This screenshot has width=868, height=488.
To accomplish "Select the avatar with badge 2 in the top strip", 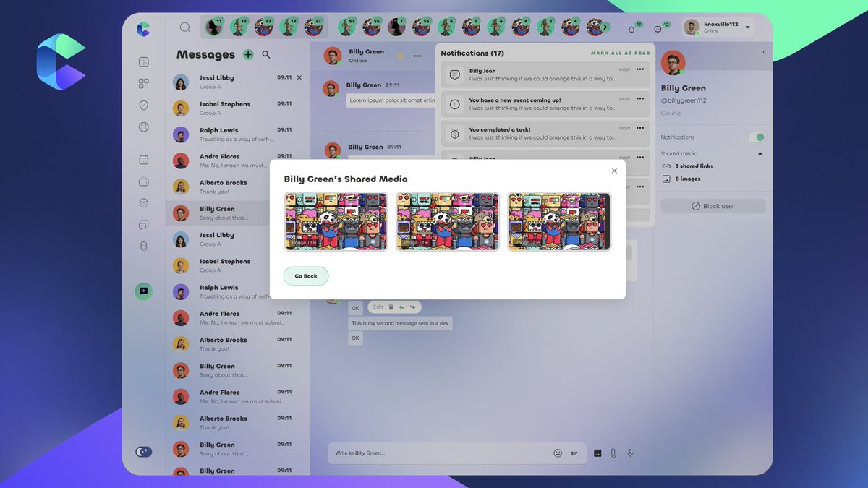I will tap(545, 27).
